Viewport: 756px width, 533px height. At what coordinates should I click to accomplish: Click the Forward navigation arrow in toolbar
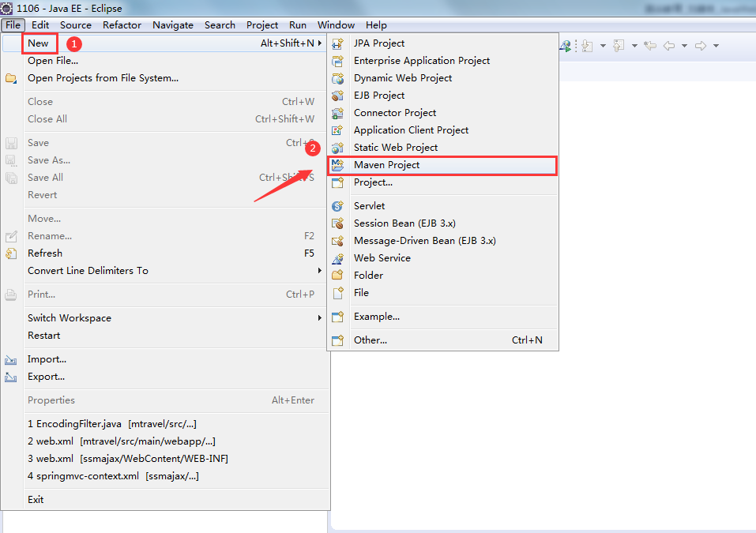701,46
